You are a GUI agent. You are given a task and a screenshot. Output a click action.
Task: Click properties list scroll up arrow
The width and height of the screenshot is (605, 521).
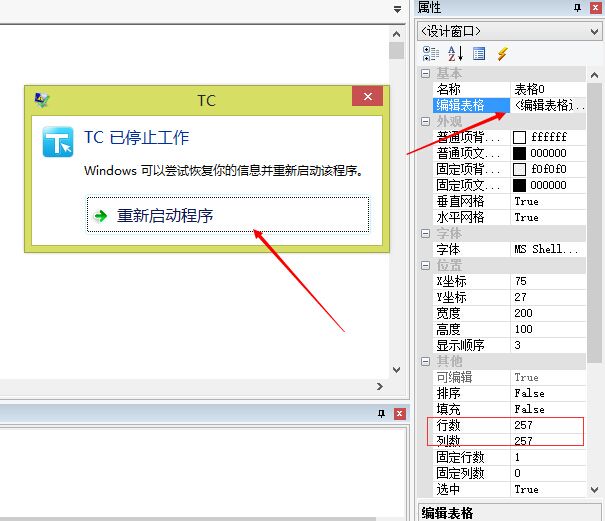[x=594, y=75]
